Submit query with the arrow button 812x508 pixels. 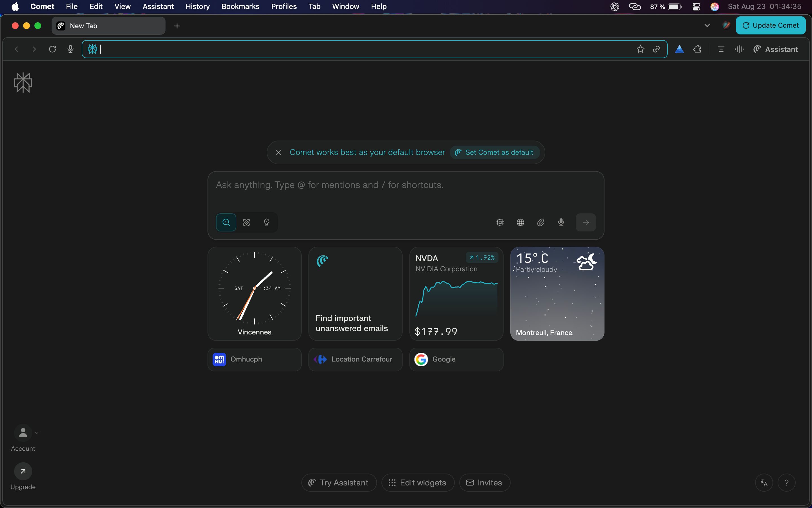[586, 222]
